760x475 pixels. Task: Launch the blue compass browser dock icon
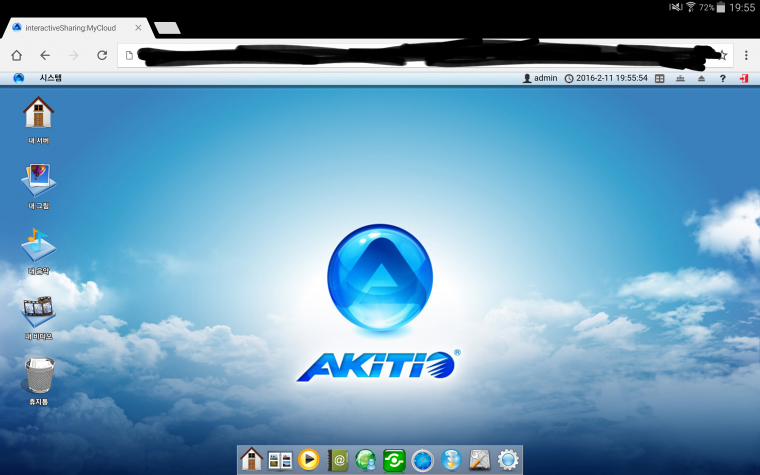(423, 460)
